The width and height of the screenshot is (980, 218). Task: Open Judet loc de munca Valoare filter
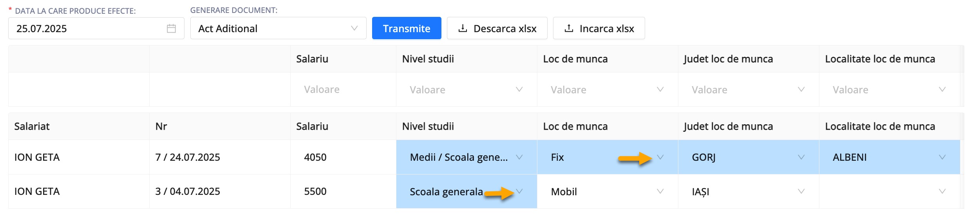pyautogui.click(x=748, y=90)
